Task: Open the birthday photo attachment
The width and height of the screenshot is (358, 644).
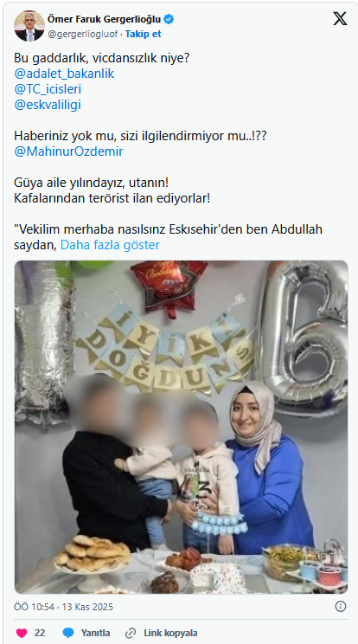Action: coord(181,427)
